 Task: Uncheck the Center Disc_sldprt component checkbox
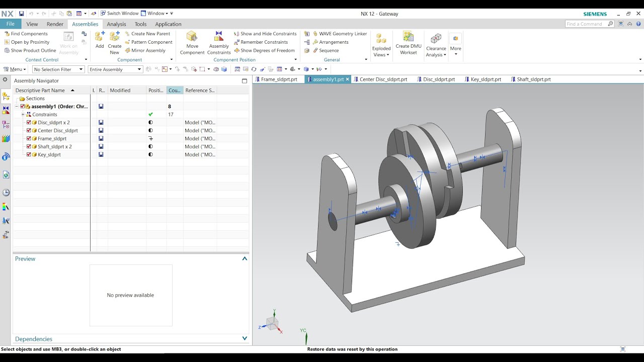(x=29, y=131)
